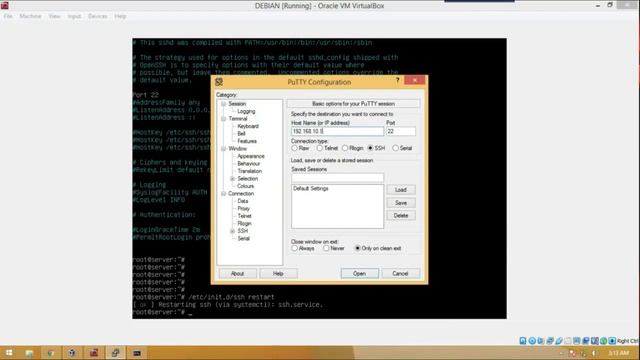Select the SSH connection type radio
This screenshot has height=360, width=640.
(x=370, y=148)
